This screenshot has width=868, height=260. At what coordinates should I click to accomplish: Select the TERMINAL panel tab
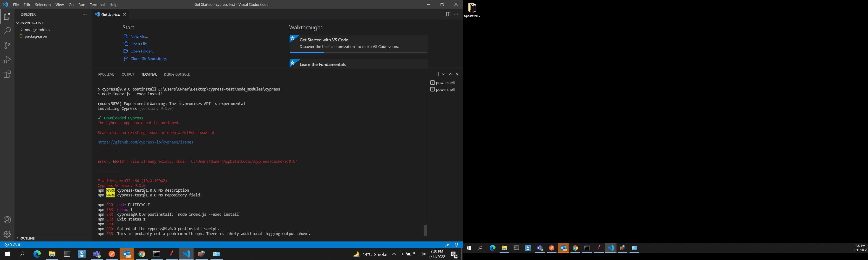[x=149, y=74]
